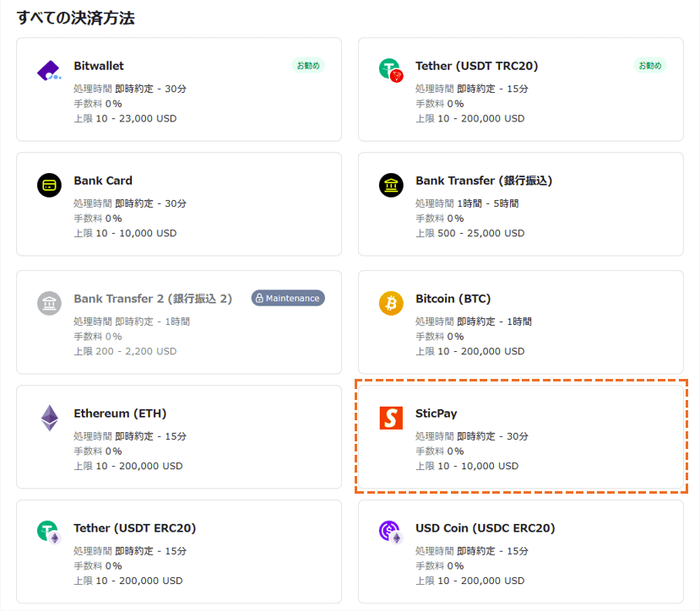Screen dimensions: 700x611
Task: Choose the SticPay title
Action: (437, 414)
